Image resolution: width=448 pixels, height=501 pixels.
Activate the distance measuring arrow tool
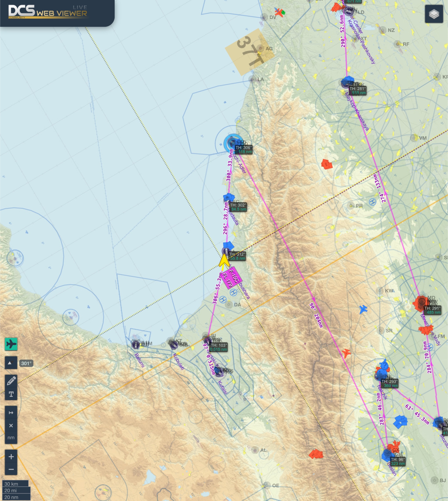[11, 413]
